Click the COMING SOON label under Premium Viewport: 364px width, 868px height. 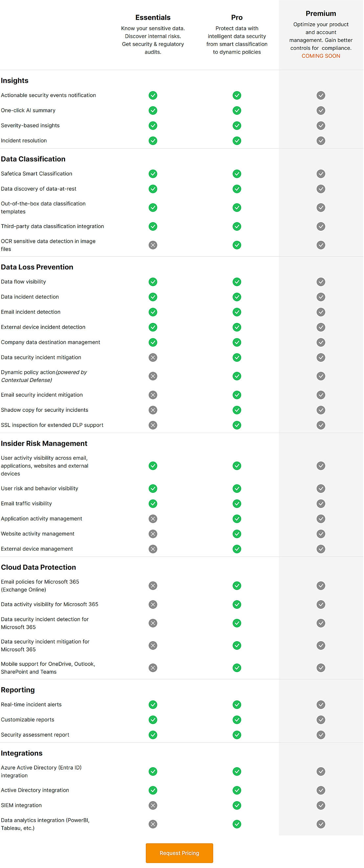point(321,56)
